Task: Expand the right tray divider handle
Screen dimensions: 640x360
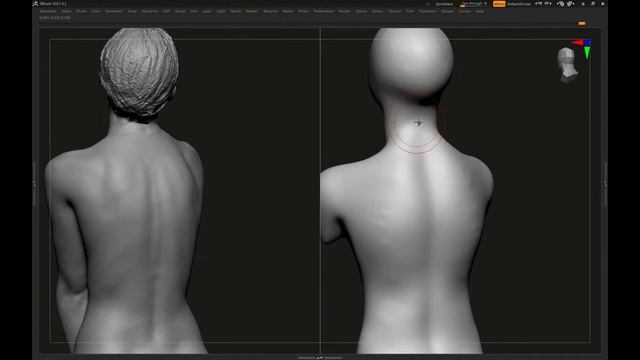Action: (605, 184)
